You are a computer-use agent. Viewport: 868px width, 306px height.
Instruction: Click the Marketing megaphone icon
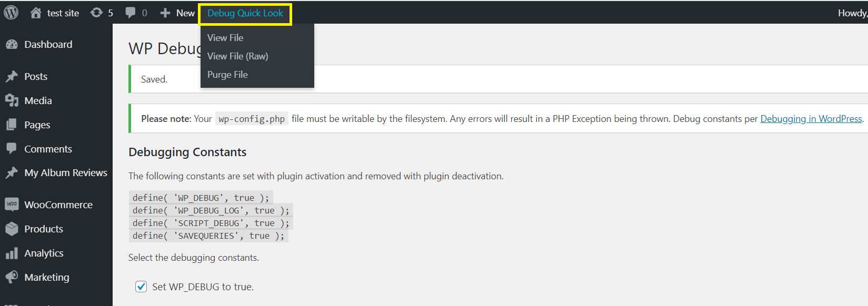(12, 277)
